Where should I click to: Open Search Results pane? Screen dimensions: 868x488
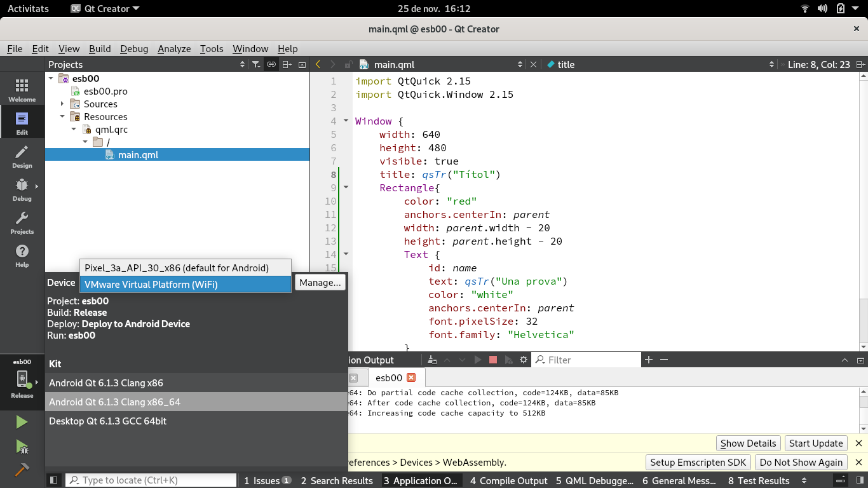tap(337, 480)
